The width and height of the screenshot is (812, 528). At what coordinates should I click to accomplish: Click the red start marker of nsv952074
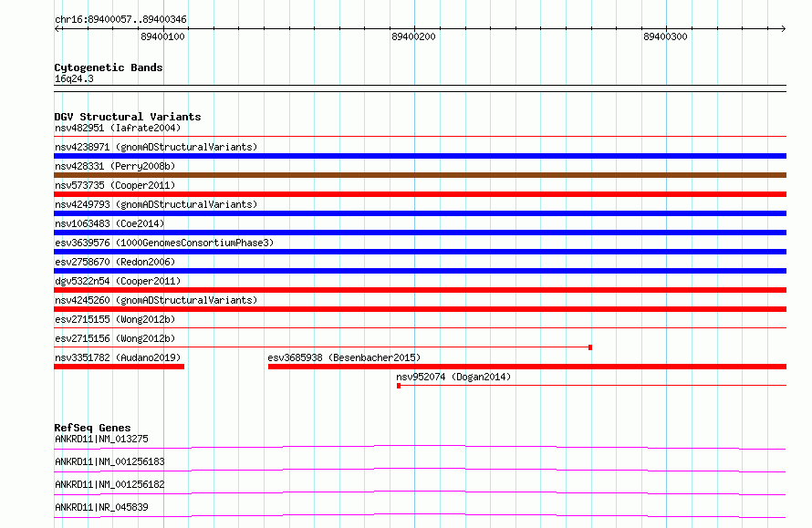tap(399, 386)
